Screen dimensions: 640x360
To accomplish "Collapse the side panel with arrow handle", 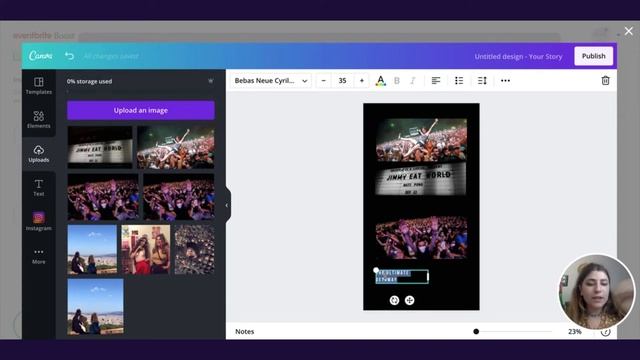I will pos(227,205).
